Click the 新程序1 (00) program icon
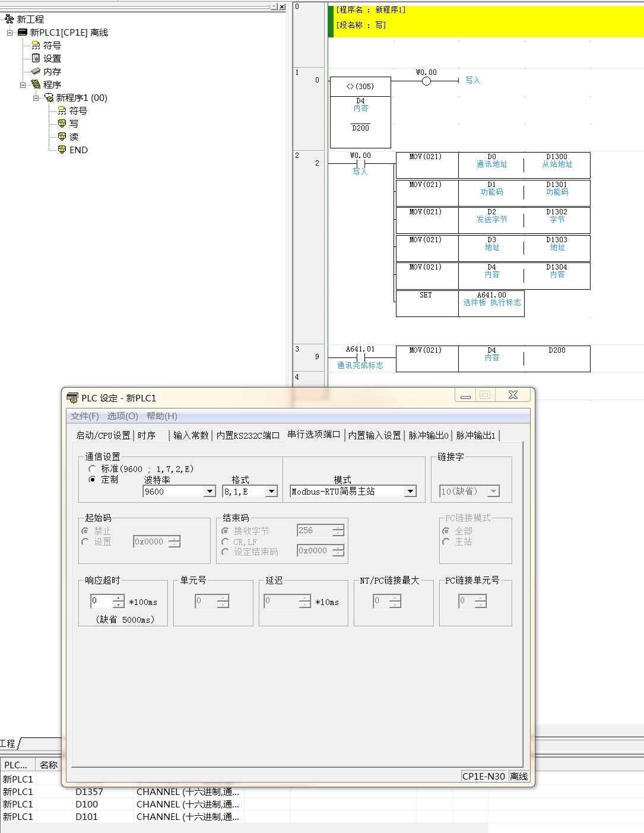Viewport: 644px width, 833px height. (49, 97)
